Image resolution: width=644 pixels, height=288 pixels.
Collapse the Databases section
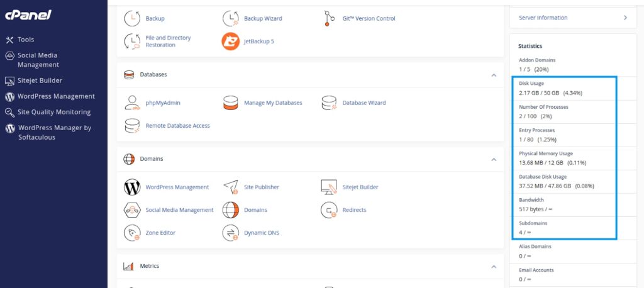pyautogui.click(x=494, y=75)
